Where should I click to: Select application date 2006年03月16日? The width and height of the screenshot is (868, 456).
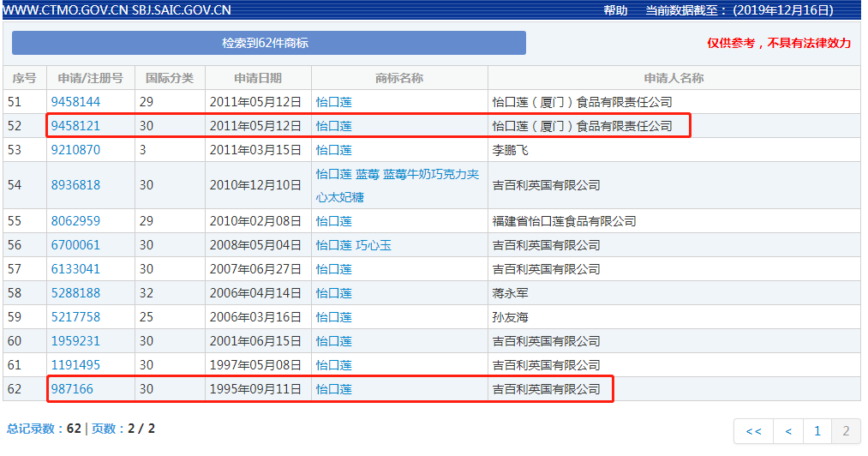[255, 317]
